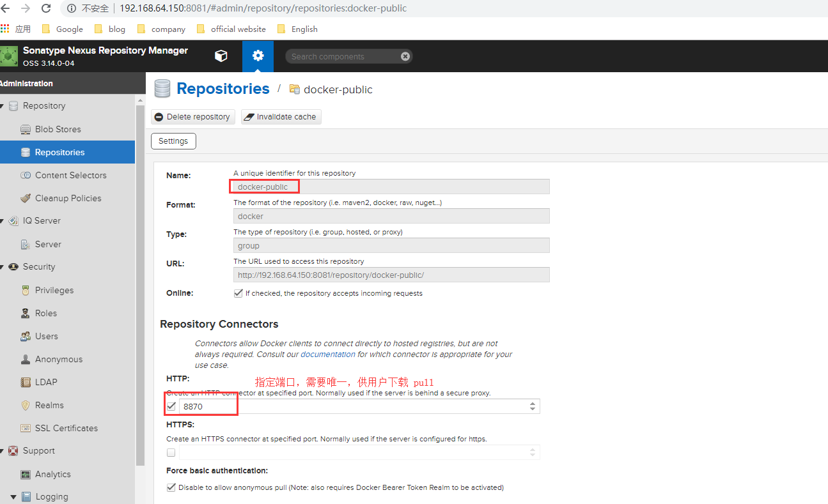The width and height of the screenshot is (828, 504).
Task: Toggle Force basic authentication checkbox
Action: coord(171,487)
